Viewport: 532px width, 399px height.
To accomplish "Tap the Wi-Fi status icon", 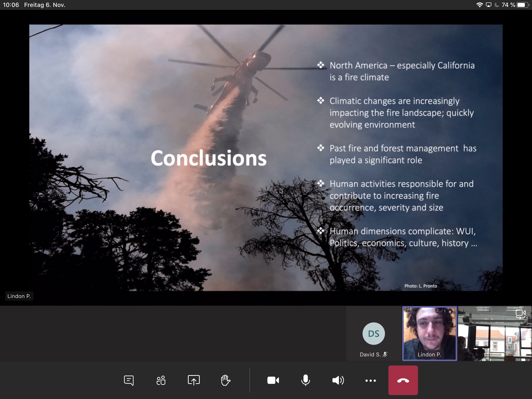I will pyautogui.click(x=480, y=5).
